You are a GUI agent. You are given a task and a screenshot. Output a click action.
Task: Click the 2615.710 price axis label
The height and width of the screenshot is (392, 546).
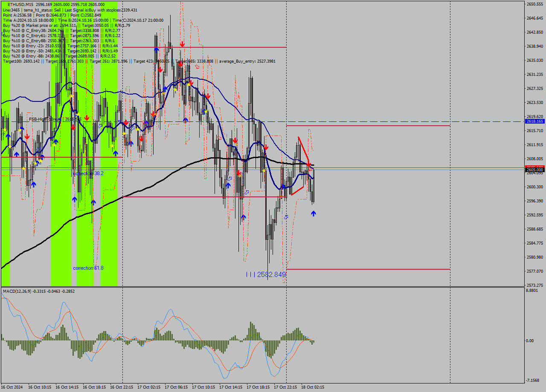click(535, 130)
